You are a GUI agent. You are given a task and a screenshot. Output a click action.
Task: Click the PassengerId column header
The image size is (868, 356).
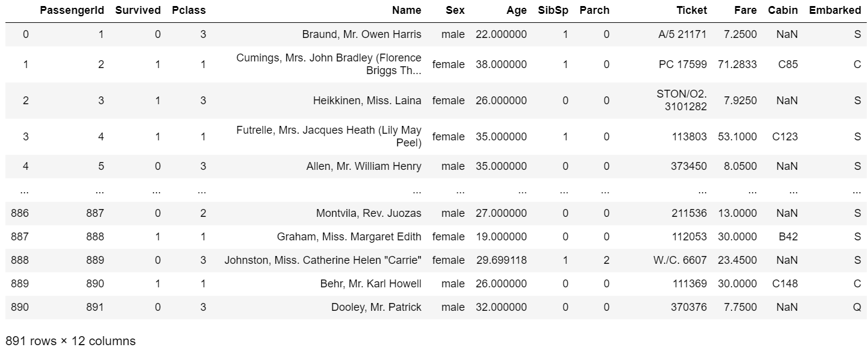pyautogui.click(x=72, y=10)
